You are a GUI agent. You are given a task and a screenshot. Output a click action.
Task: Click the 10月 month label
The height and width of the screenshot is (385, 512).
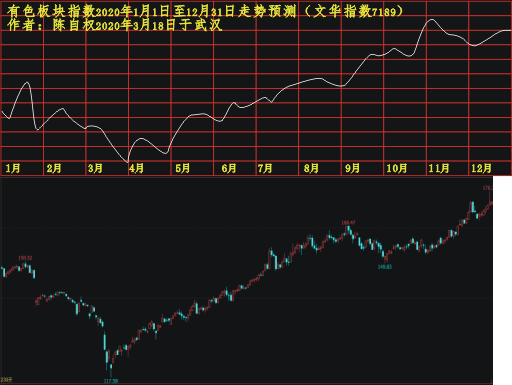[x=397, y=169]
